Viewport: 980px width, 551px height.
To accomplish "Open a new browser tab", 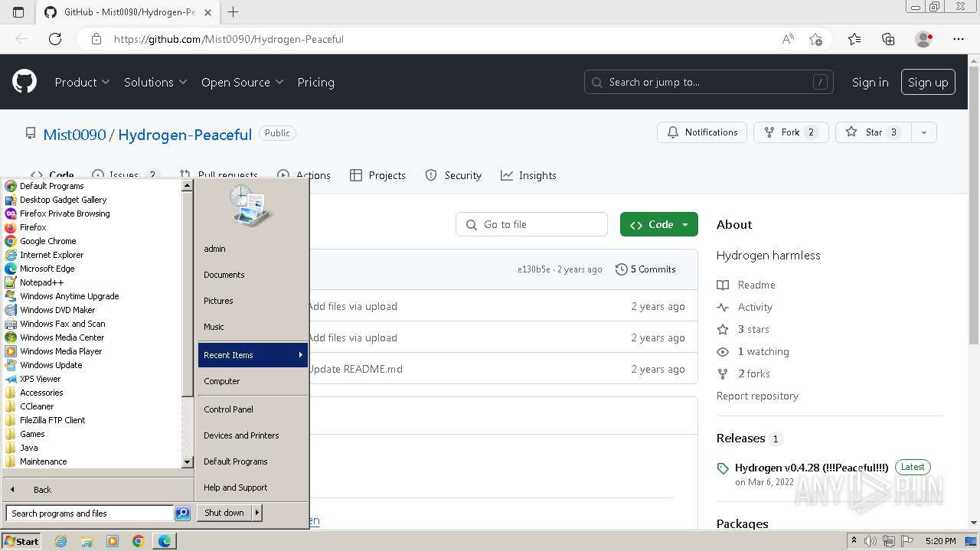I will (234, 12).
